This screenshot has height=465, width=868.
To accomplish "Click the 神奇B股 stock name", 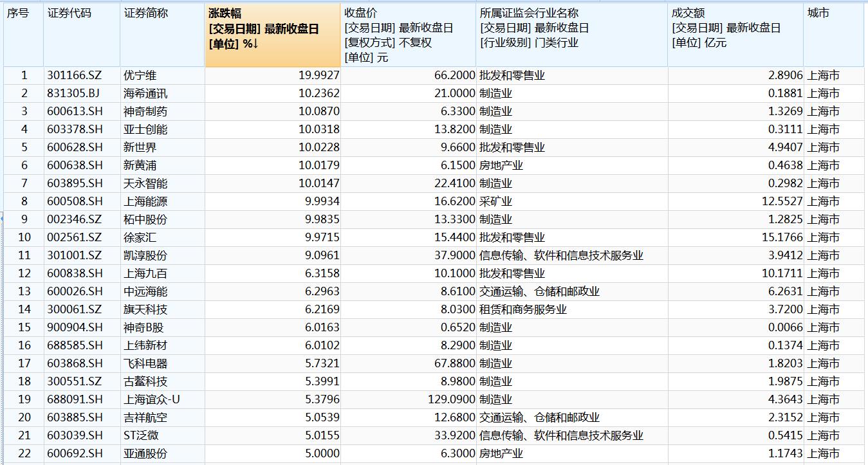I will coord(143,327).
